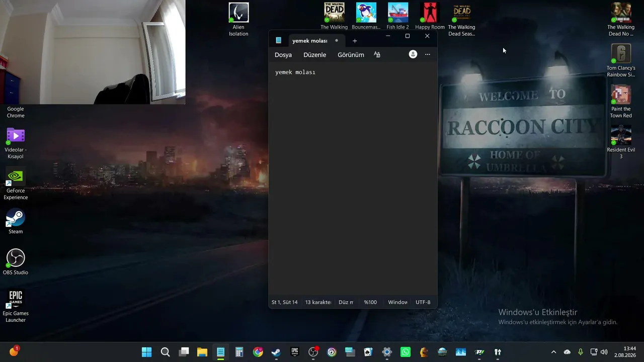Select the Bouncemasters desktop icon
This screenshot has height=362, width=644.
tap(366, 17)
